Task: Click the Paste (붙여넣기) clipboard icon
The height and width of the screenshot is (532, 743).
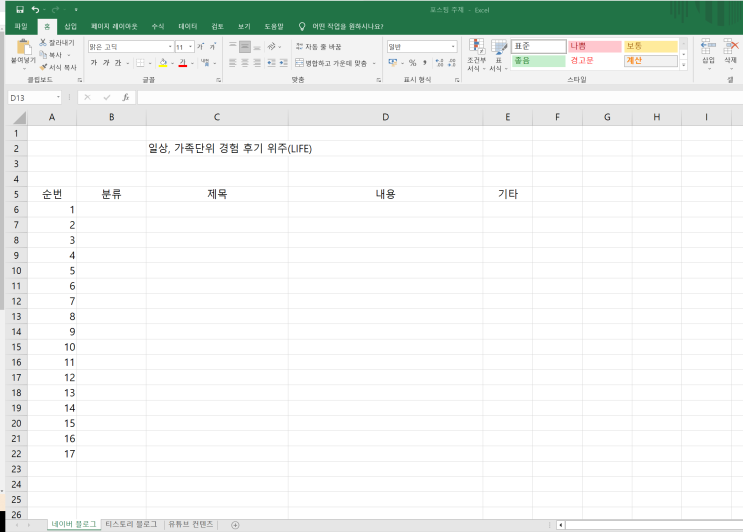Action: [24, 47]
